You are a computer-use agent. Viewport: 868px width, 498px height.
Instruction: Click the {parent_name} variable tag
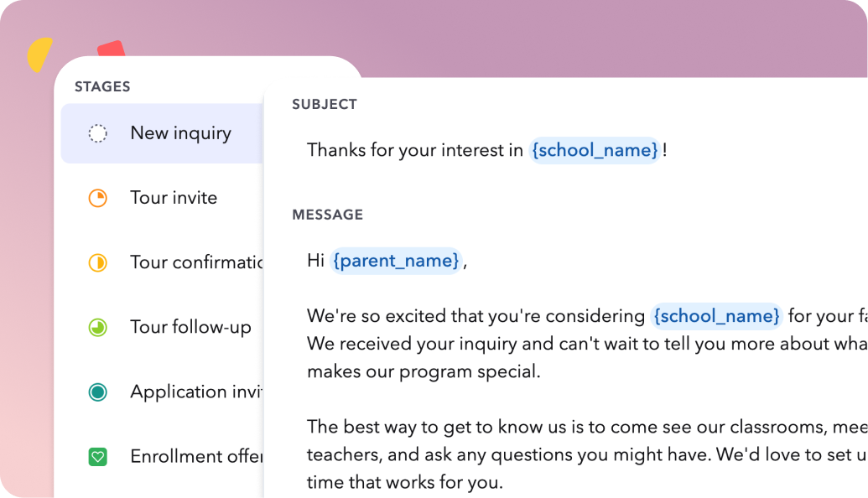[396, 261]
